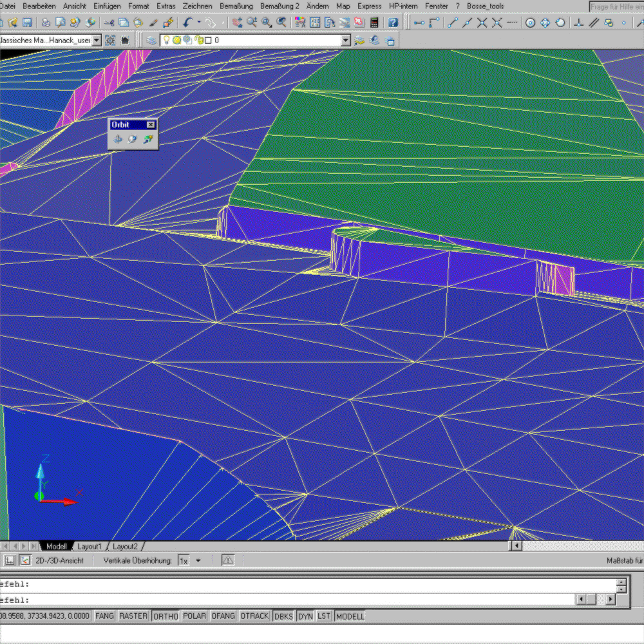
Task: Click the help search input field
Action: click(616, 6)
